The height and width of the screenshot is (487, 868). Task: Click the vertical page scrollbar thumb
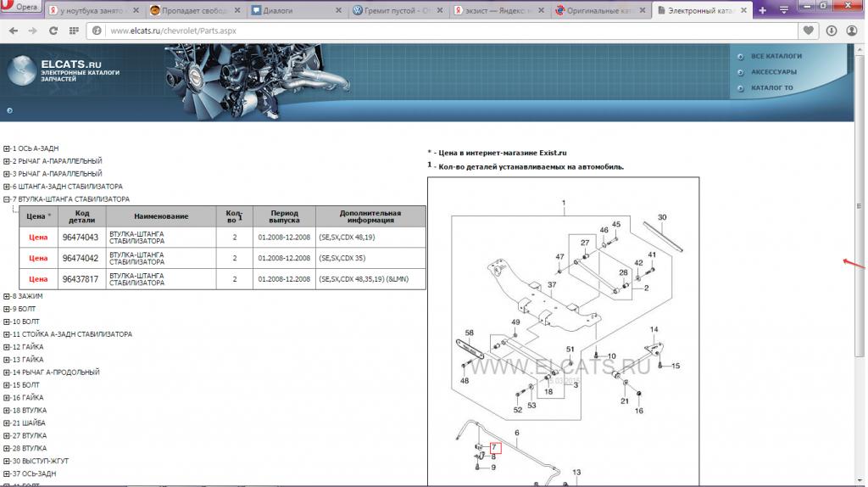tap(859, 205)
